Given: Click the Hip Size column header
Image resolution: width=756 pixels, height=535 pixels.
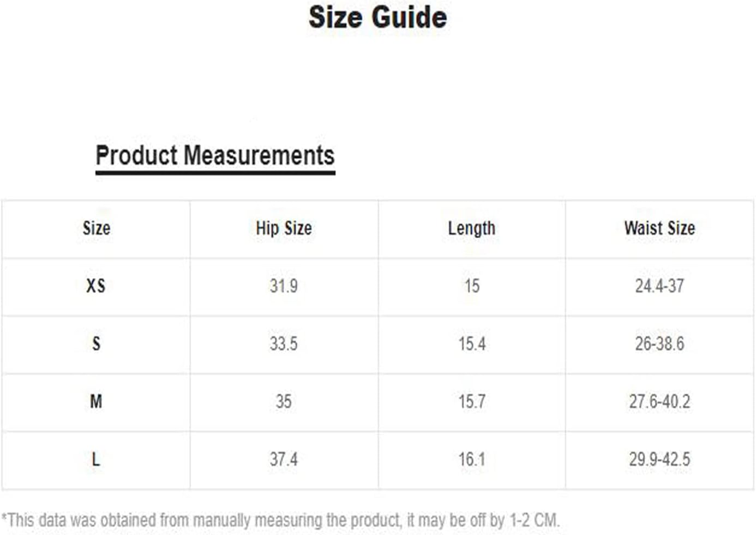Looking at the screenshot, I should pos(284,228).
